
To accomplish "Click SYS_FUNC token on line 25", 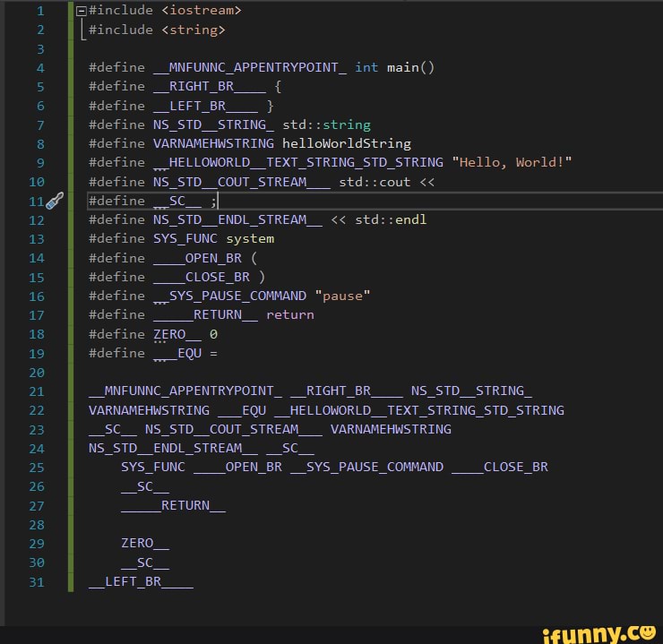I will click(153, 467).
